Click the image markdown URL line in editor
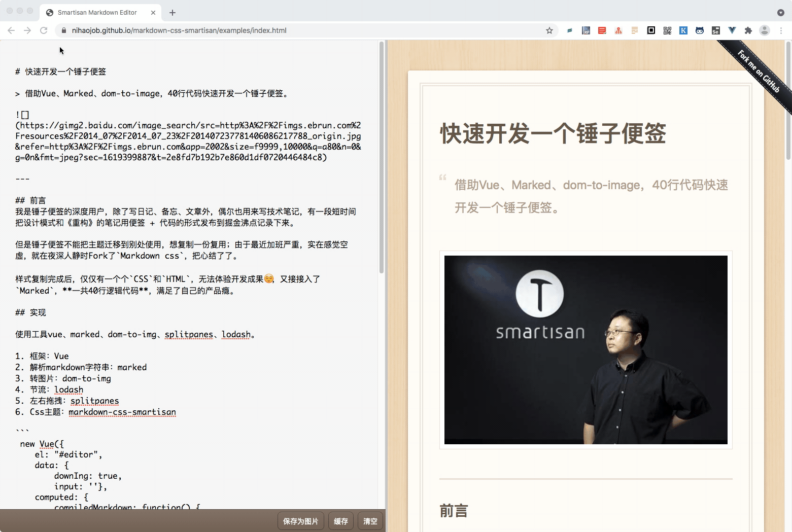Screen dimensions: 792x532 pos(188,136)
